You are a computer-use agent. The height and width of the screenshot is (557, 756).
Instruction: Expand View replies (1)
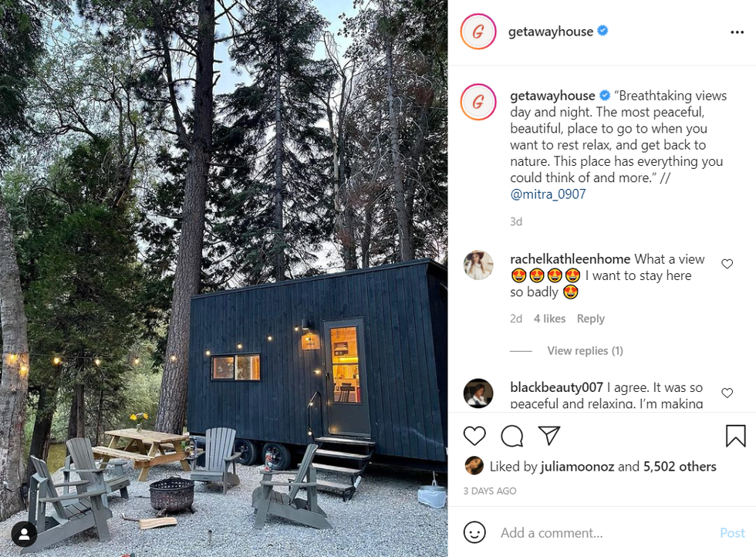[x=585, y=350]
